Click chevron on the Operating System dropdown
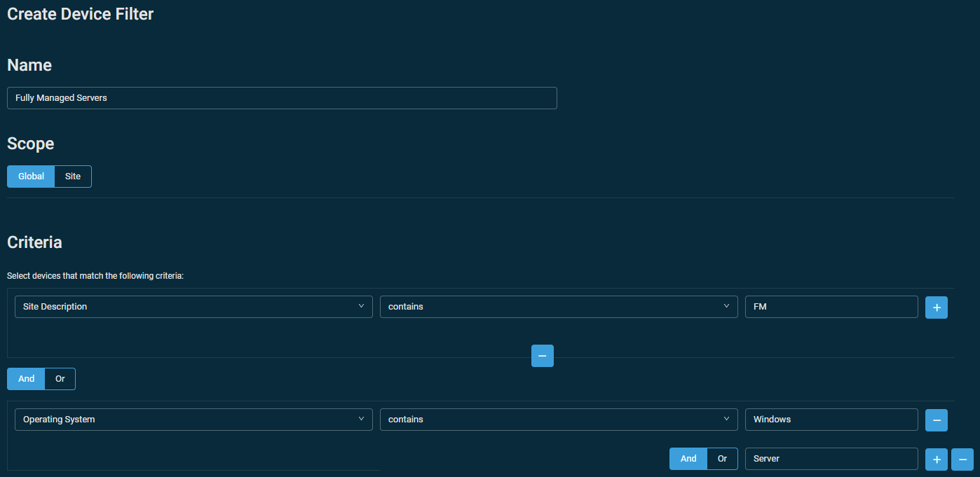Screen dimensions: 980x477 click(x=362, y=420)
